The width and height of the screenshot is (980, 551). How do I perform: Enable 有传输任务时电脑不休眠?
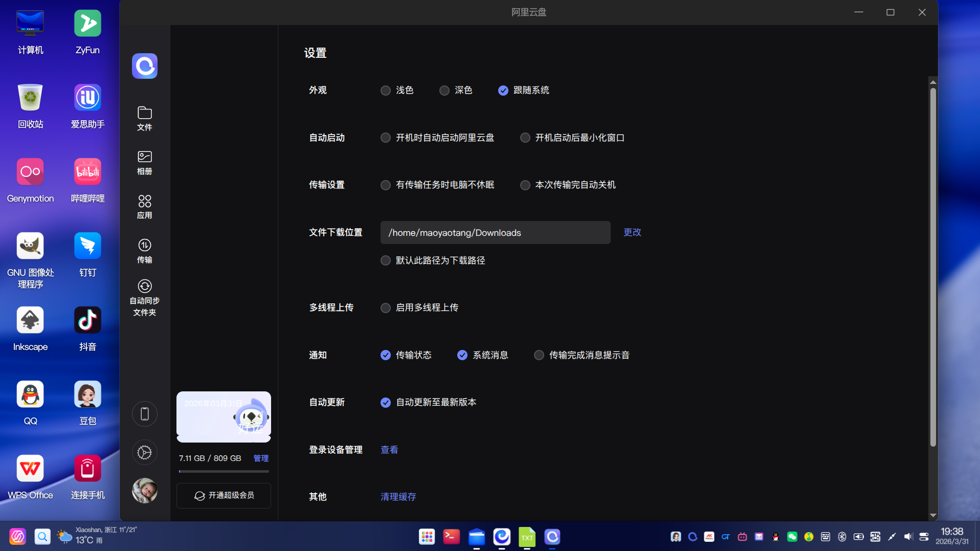pyautogui.click(x=438, y=185)
